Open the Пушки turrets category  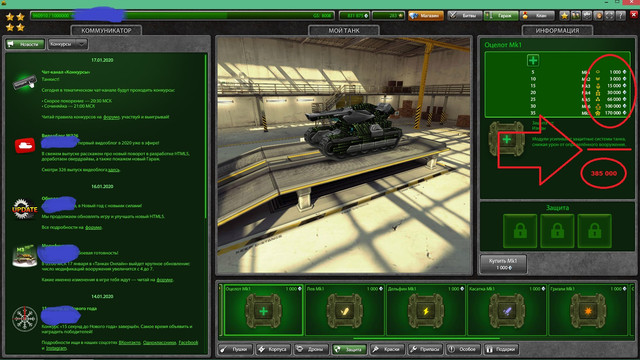point(235,349)
